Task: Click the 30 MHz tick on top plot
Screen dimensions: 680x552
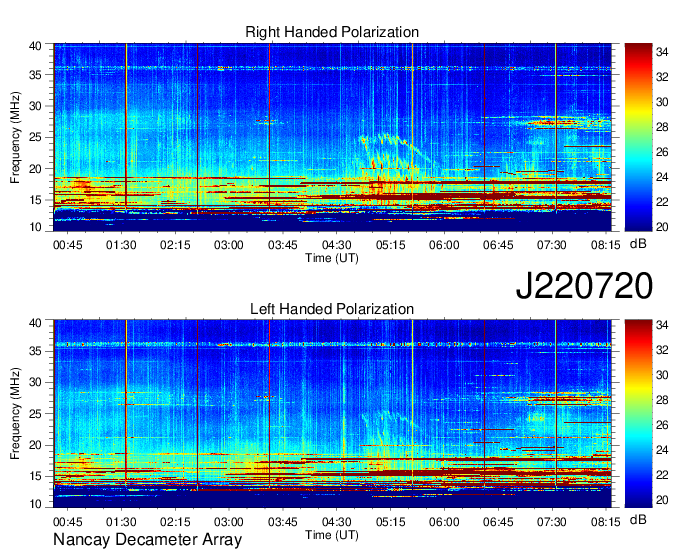Action: (x=35, y=106)
